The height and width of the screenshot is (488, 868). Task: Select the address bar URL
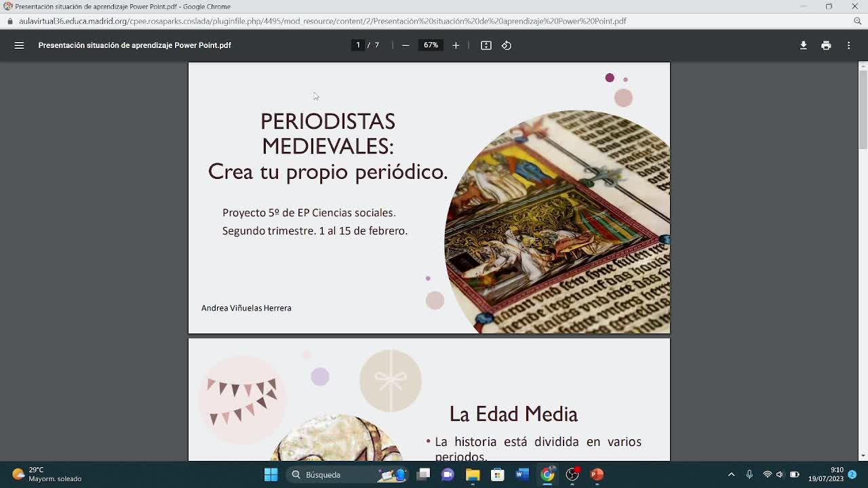323,21
